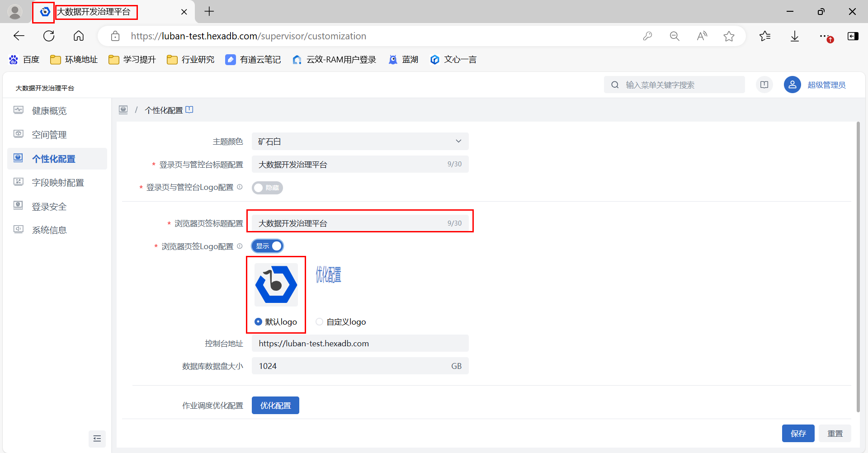868x453 pixels.
Task: Toggle the 浏览器页签Logo配置 switch
Action: click(x=267, y=246)
